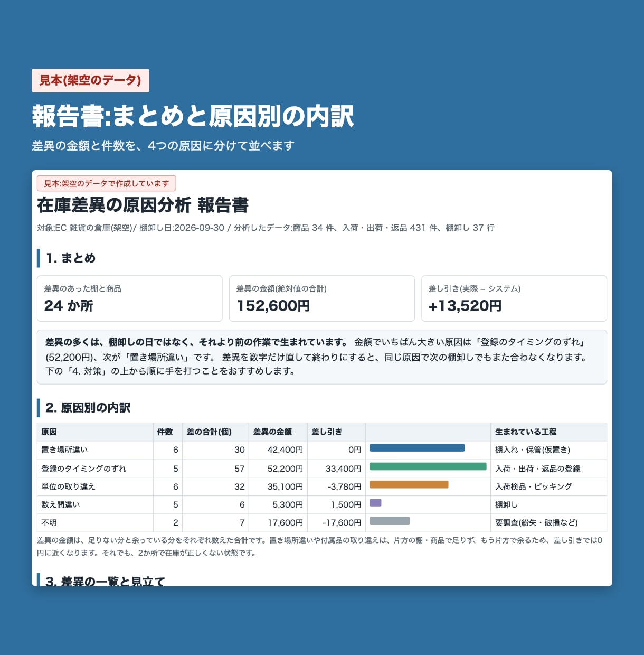Select the 置き場所違い row label
The image size is (644, 655).
point(64,450)
